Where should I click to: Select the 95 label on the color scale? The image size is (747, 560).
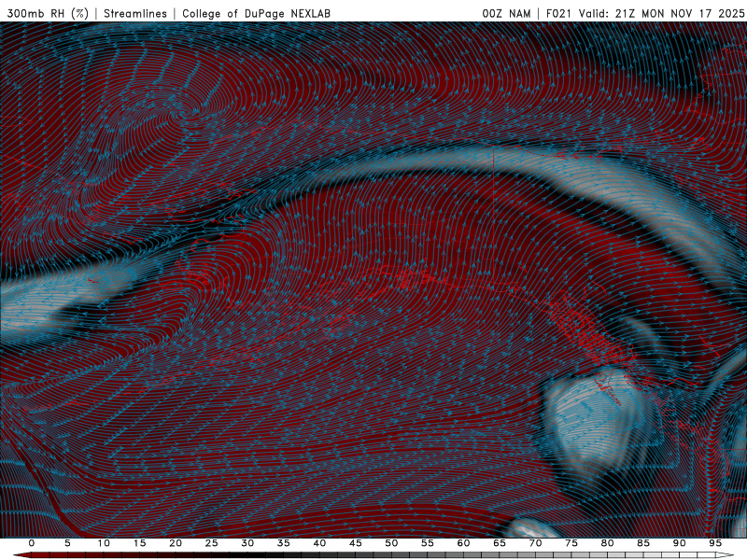click(715, 543)
